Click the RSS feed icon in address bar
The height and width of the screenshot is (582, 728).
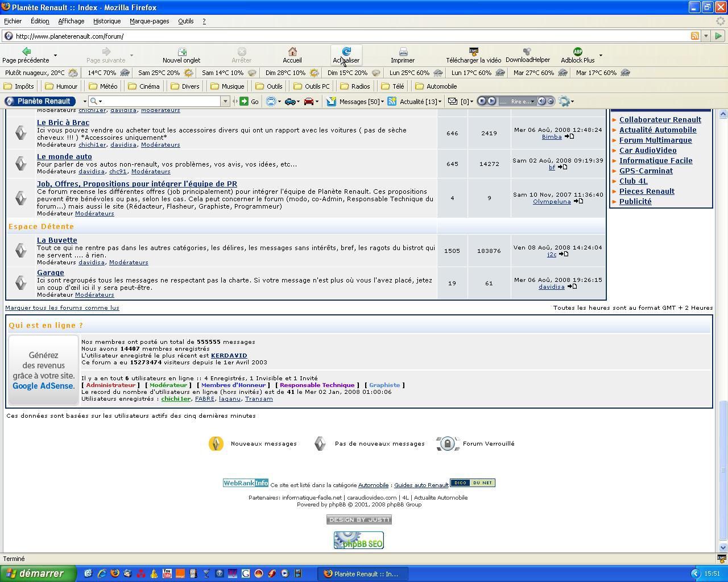695,36
